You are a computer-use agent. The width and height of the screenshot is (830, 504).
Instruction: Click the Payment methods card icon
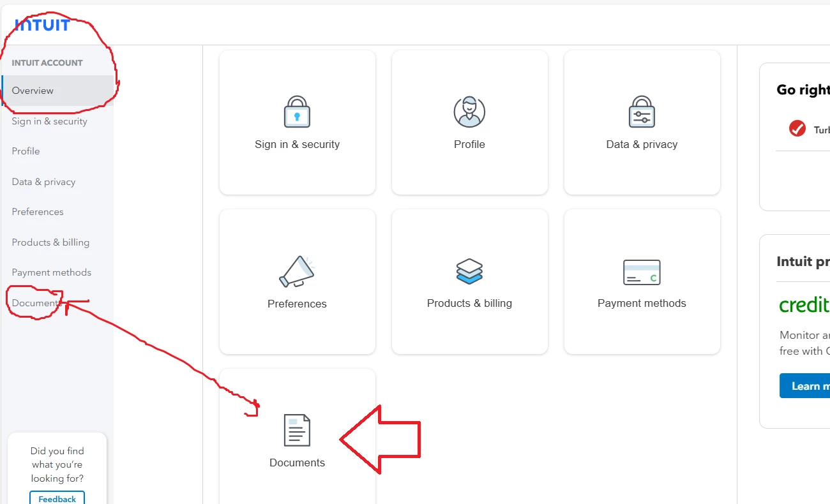tap(642, 272)
